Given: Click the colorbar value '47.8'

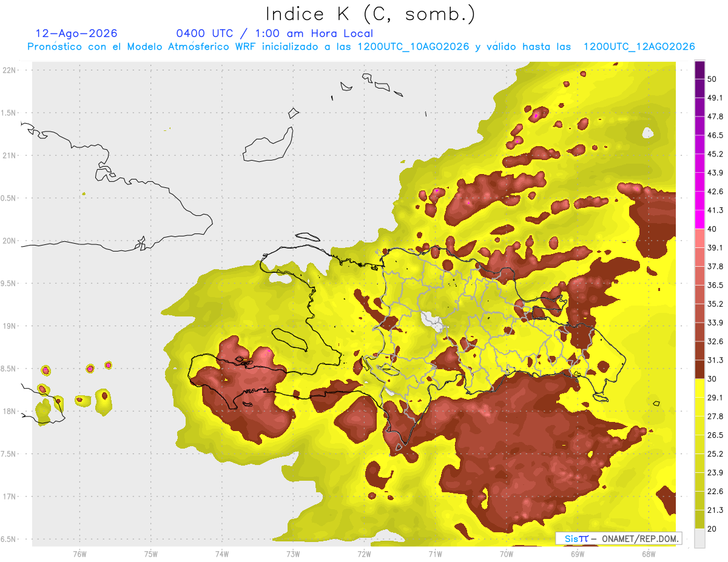Looking at the screenshot, I should tap(715, 116).
